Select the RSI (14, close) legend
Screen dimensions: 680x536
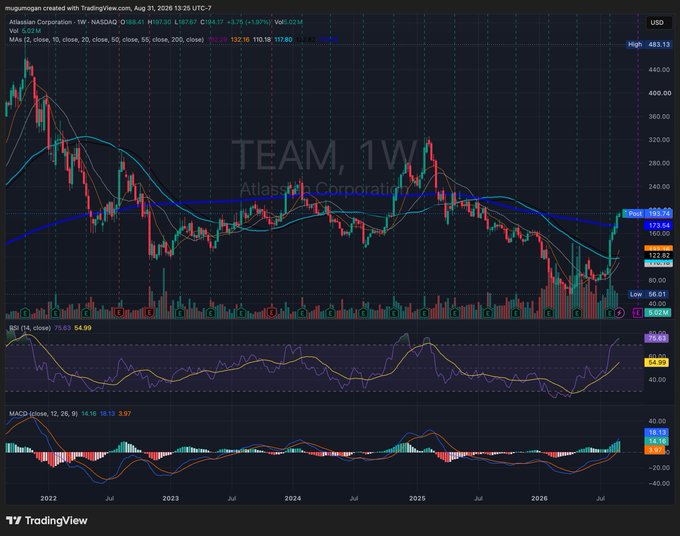pos(30,328)
